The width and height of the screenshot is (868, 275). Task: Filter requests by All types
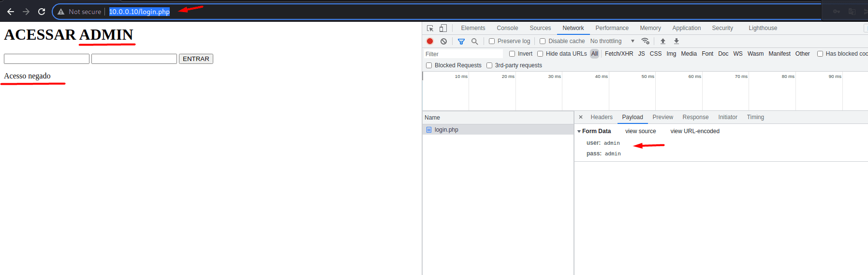coord(594,54)
